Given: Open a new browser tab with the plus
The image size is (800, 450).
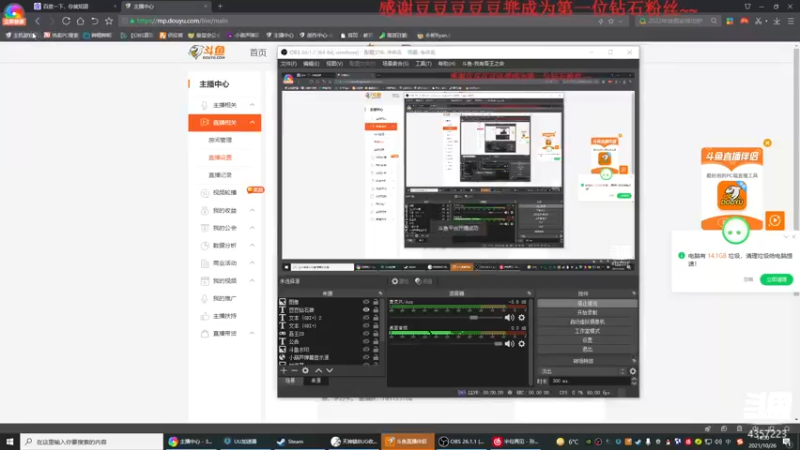Looking at the screenshot, I should 220,6.
